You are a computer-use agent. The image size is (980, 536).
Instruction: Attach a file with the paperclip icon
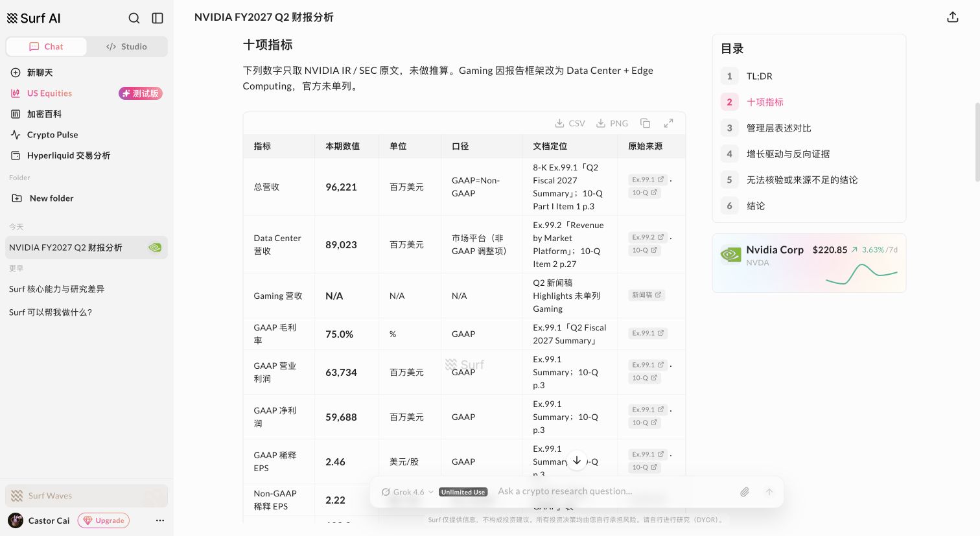[x=745, y=492]
